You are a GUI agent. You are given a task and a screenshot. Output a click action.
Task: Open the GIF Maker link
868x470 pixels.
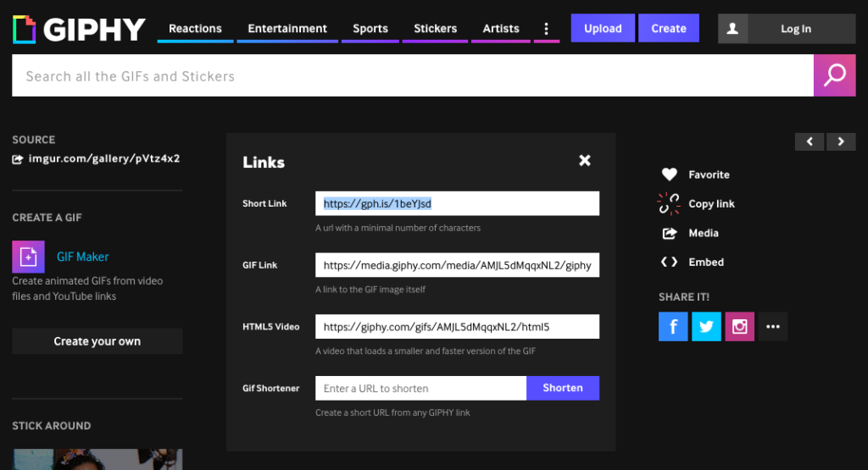pos(82,257)
